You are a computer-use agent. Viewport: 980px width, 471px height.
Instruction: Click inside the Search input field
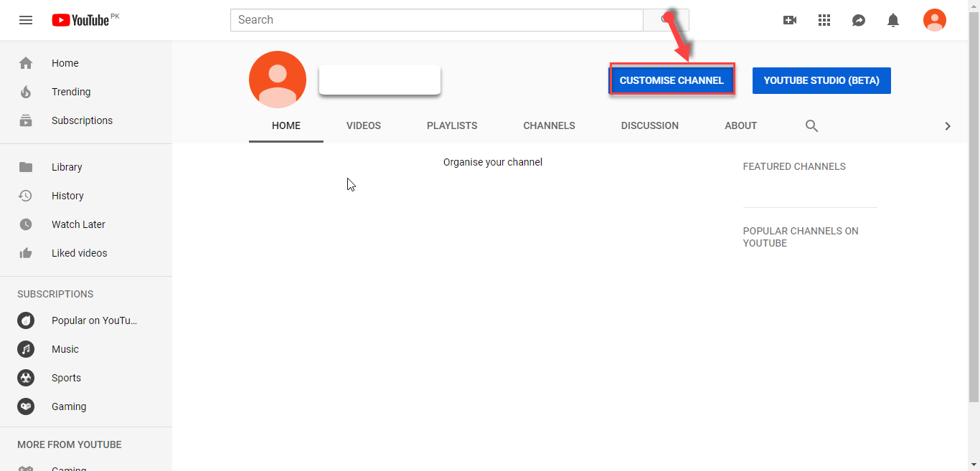click(437, 20)
